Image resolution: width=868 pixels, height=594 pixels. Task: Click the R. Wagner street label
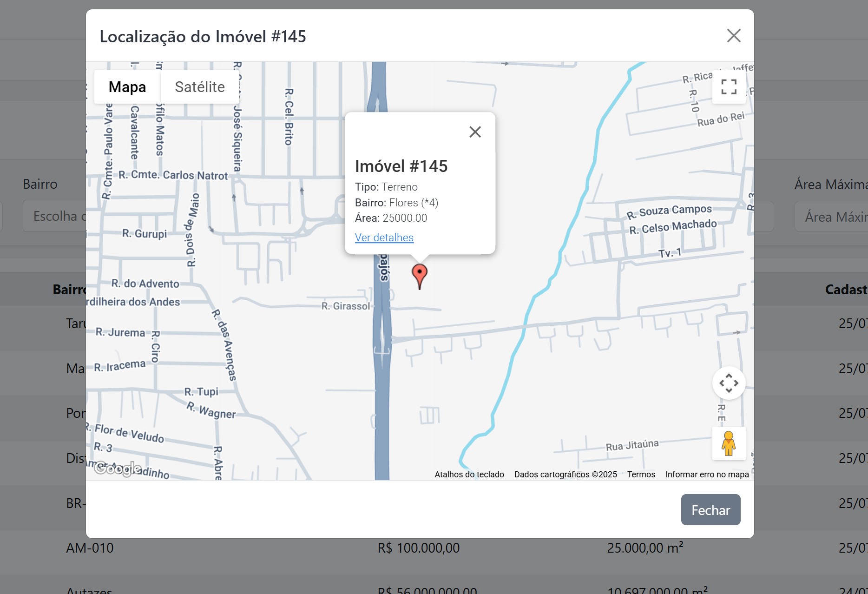click(x=211, y=410)
